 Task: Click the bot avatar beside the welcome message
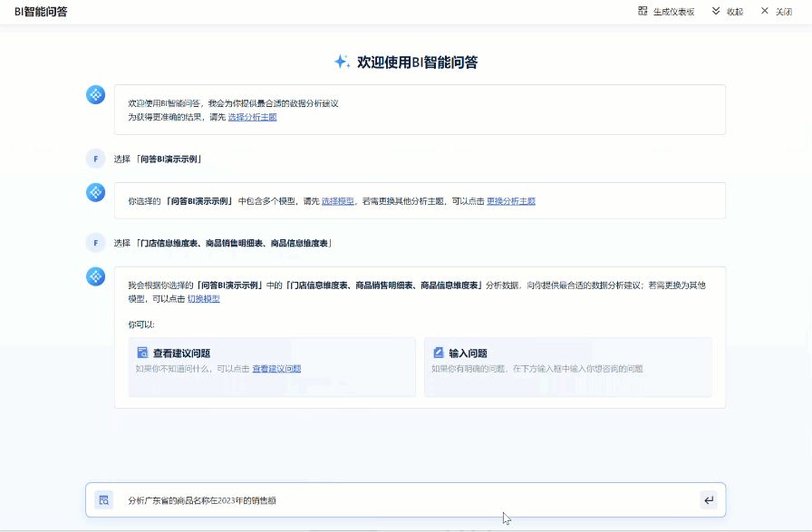(95, 94)
